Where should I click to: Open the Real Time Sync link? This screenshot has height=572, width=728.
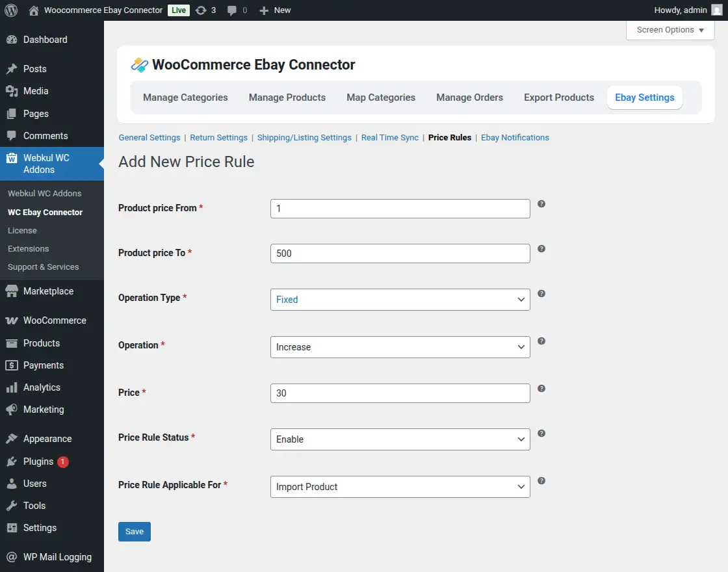(x=390, y=137)
